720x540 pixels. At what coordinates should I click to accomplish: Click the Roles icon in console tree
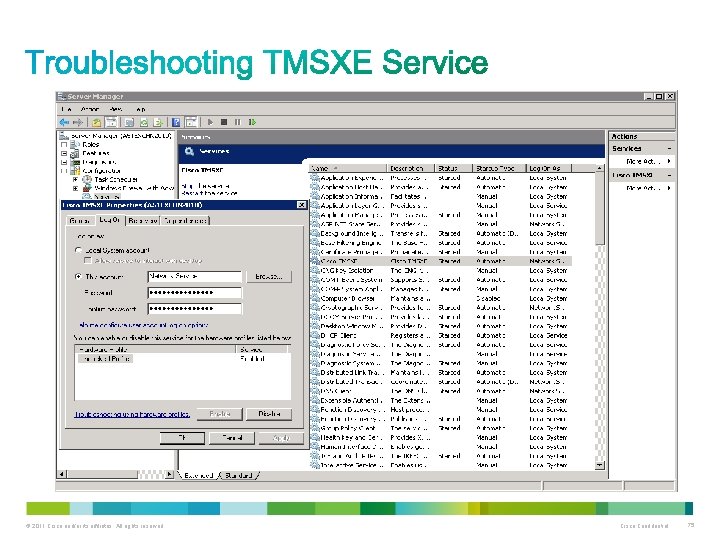point(75,145)
